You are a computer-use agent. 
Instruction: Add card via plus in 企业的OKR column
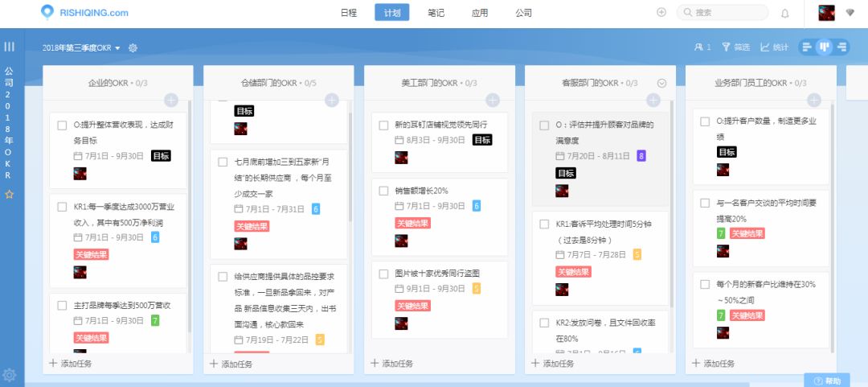(171, 101)
